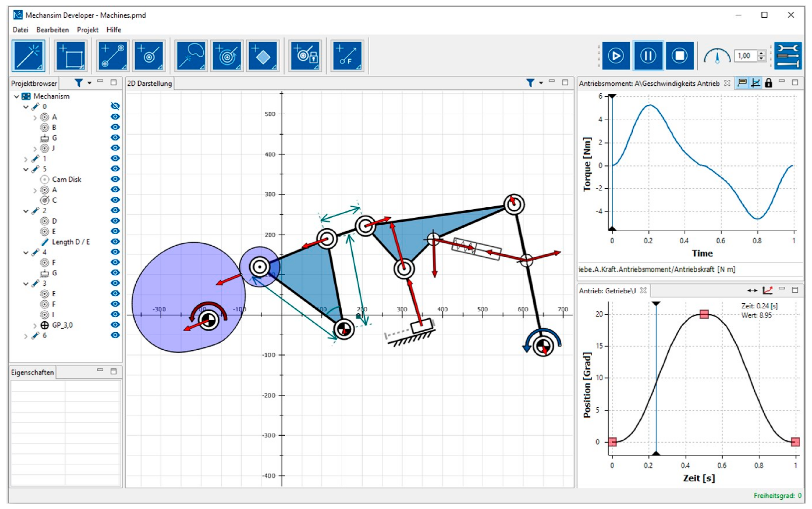Show the hidden element 0
The image size is (812, 509).
[x=115, y=106]
